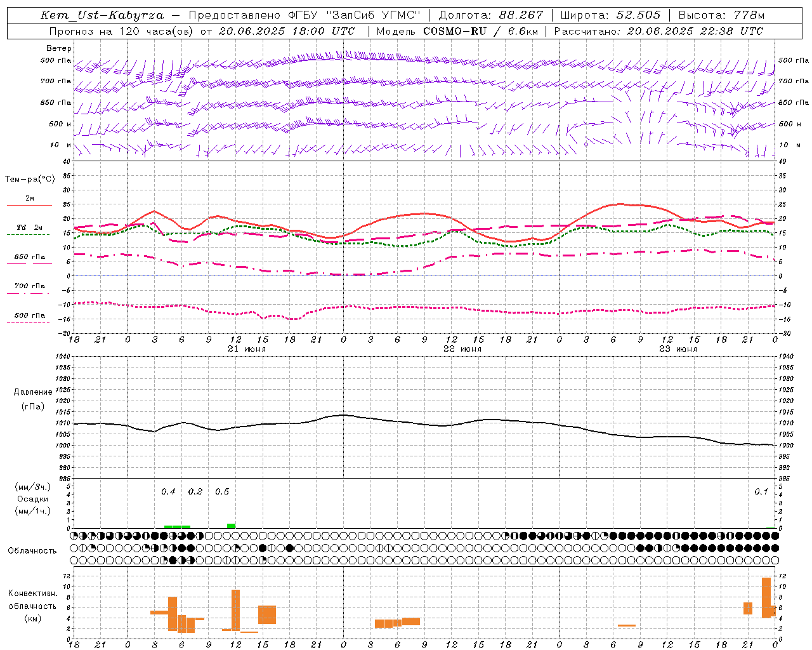The image size is (812, 650).
Task: Click the 0.1 precipitation amount near right edge
Action: point(761,491)
